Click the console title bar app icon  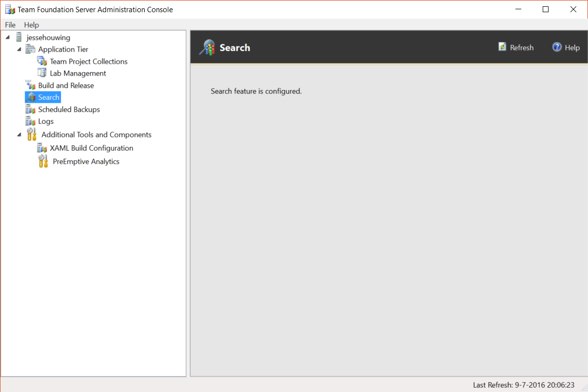click(9, 9)
